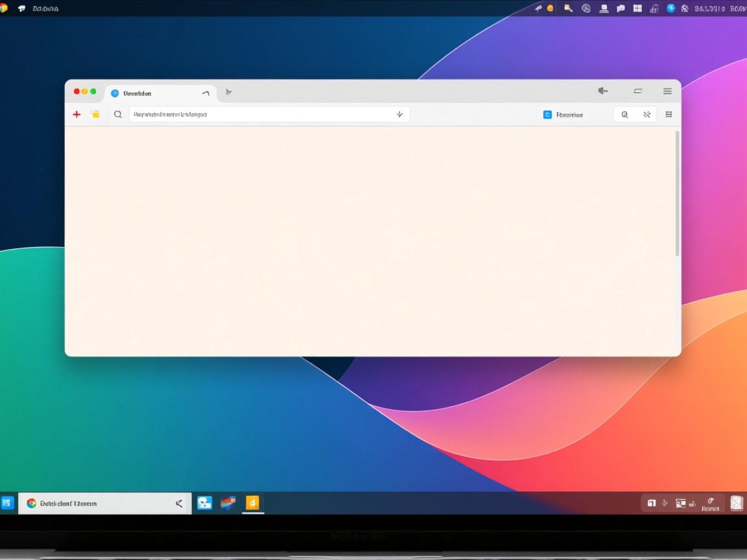Click the blue globe icon in top menu bar

click(671, 8)
